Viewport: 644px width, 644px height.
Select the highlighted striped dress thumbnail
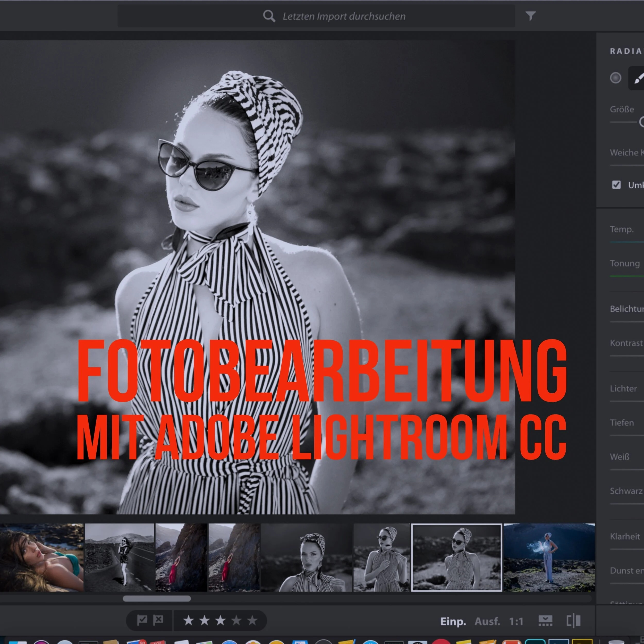click(x=457, y=557)
